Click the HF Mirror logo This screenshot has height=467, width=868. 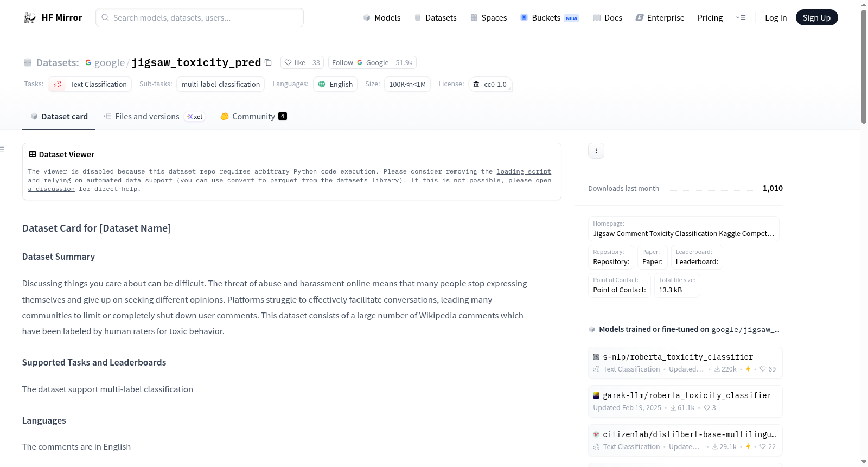(x=53, y=17)
